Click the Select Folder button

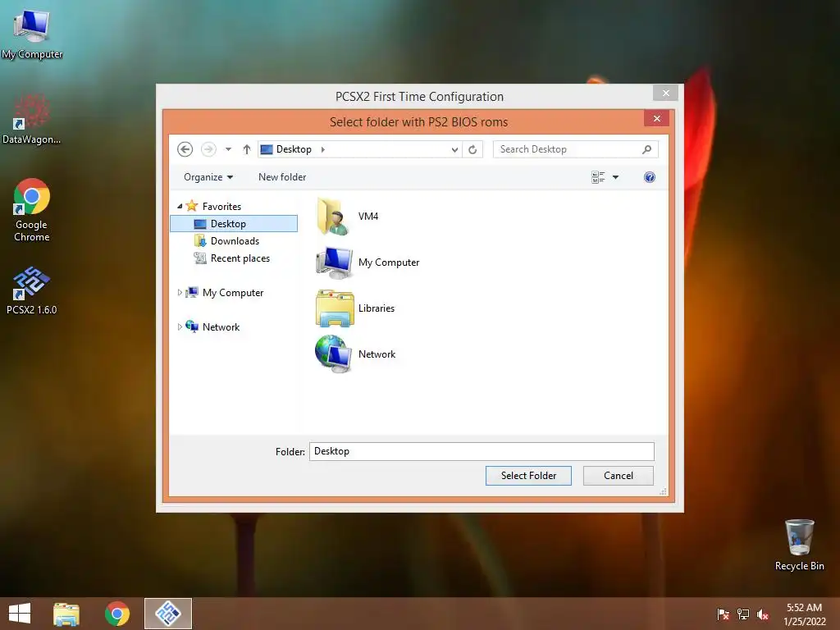[528, 476]
